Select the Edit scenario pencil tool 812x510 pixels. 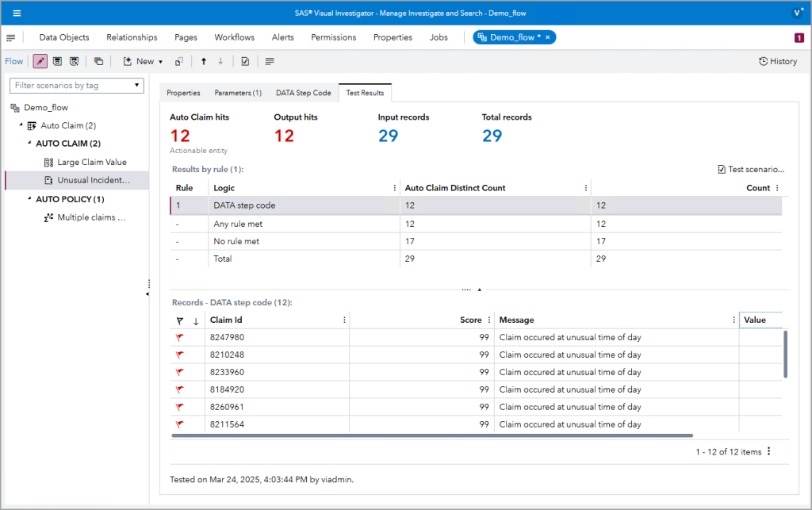40,61
